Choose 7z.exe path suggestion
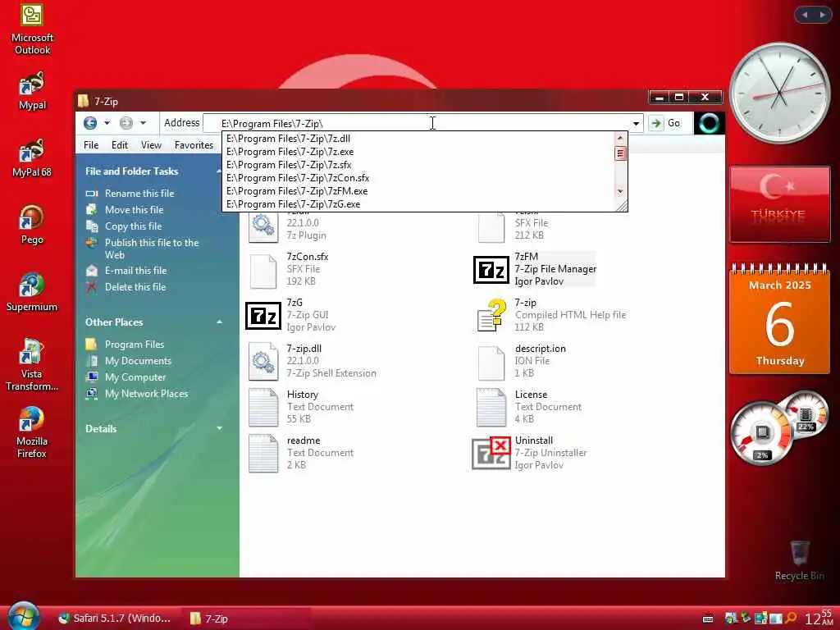The height and width of the screenshot is (630, 840). [x=418, y=152]
